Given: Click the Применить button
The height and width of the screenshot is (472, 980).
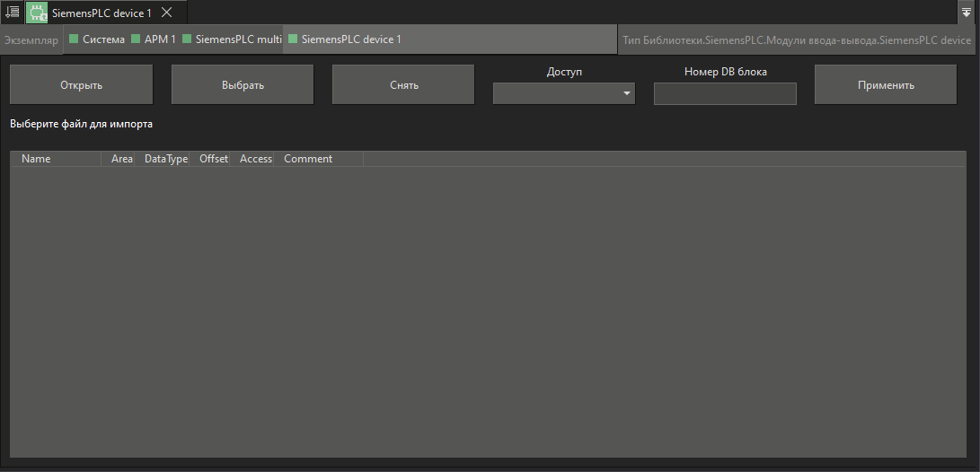Looking at the screenshot, I should [886, 85].
